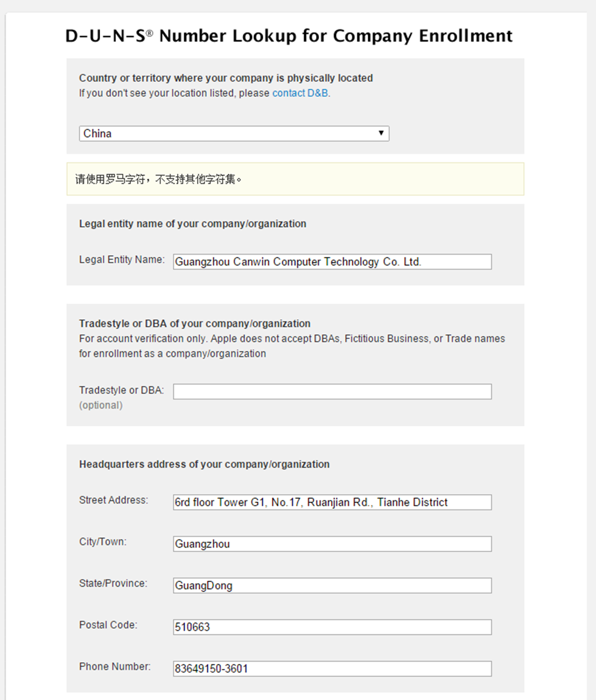Click the "Street Address:" label
This screenshot has width=596, height=700.
pyautogui.click(x=114, y=500)
